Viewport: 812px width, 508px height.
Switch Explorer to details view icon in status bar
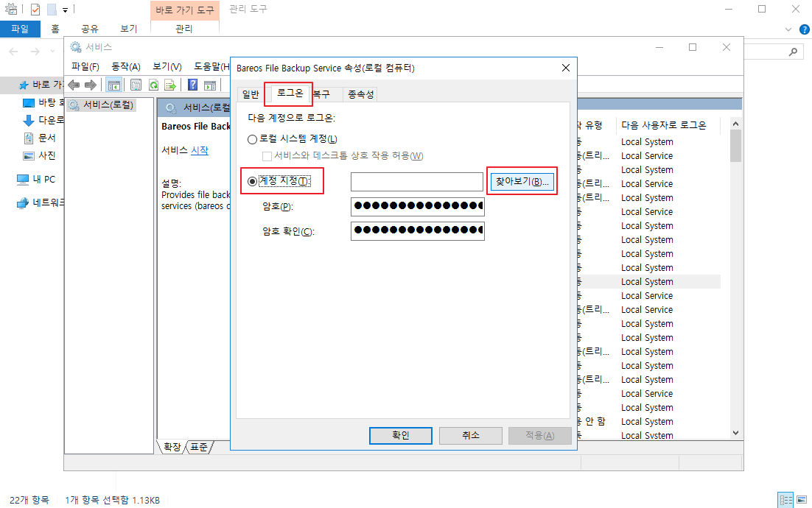786,500
